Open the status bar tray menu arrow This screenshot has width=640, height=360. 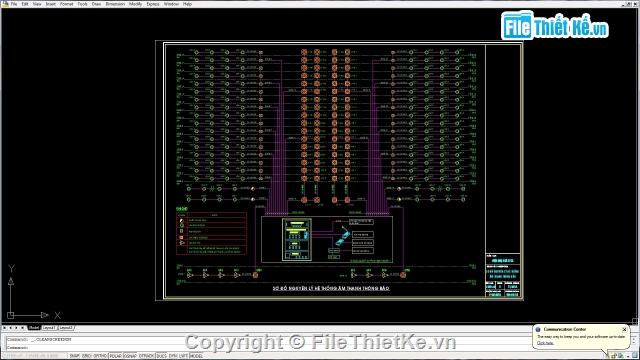(628, 356)
